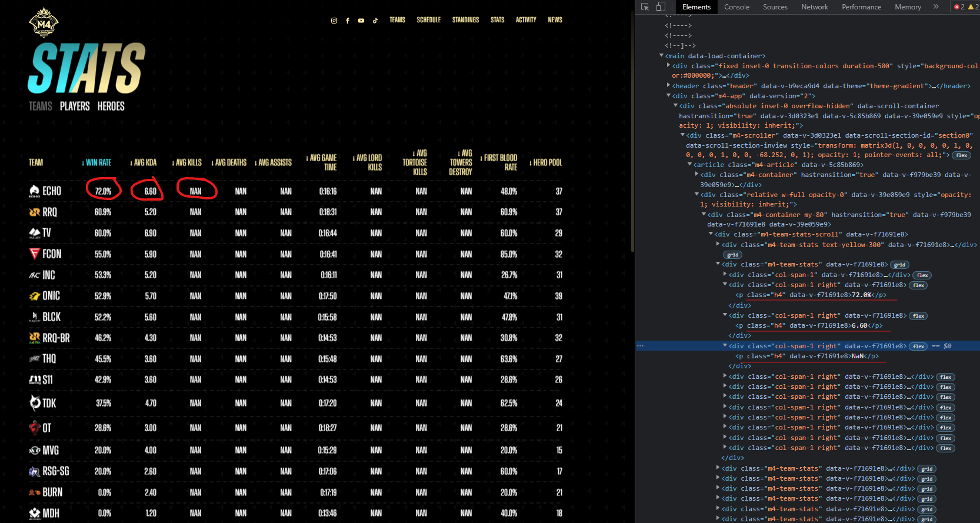The height and width of the screenshot is (523, 980).
Task: Click the BLCK team logo
Action: 34,317
